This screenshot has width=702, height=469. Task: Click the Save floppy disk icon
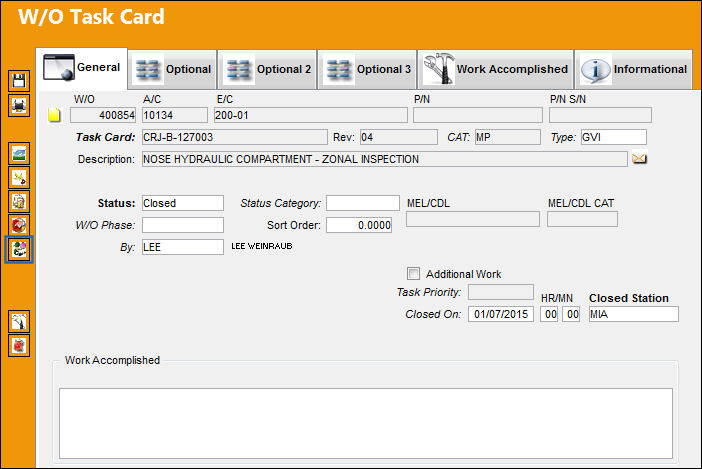[x=19, y=81]
